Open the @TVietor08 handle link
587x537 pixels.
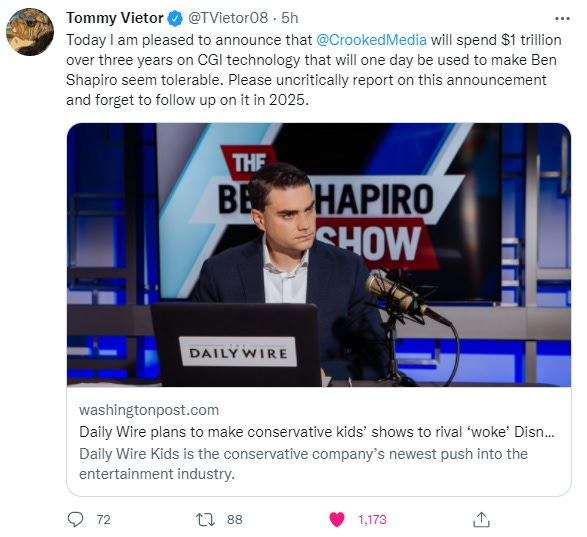click(228, 18)
